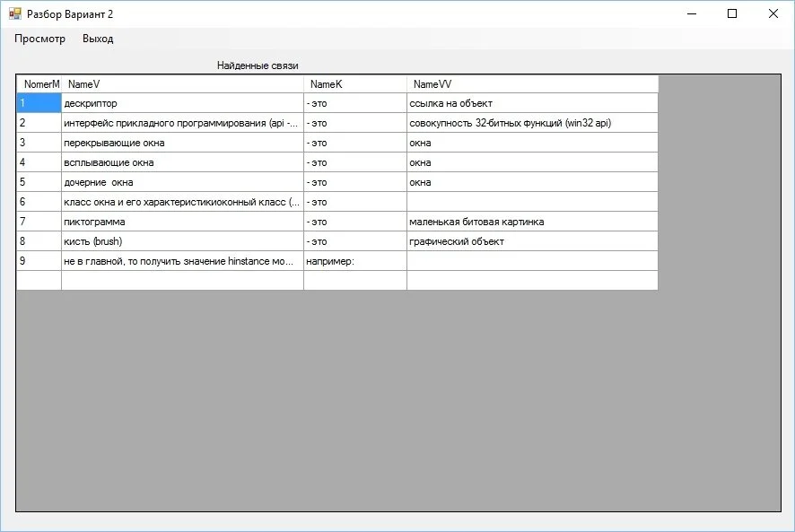Maximize the Разбор Вариант 2 window
The width and height of the screenshot is (795, 532).
point(732,13)
